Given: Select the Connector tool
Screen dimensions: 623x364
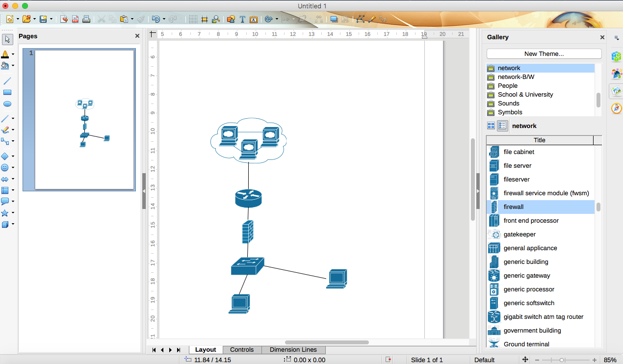Looking at the screenshot, I should click(6, 141).
